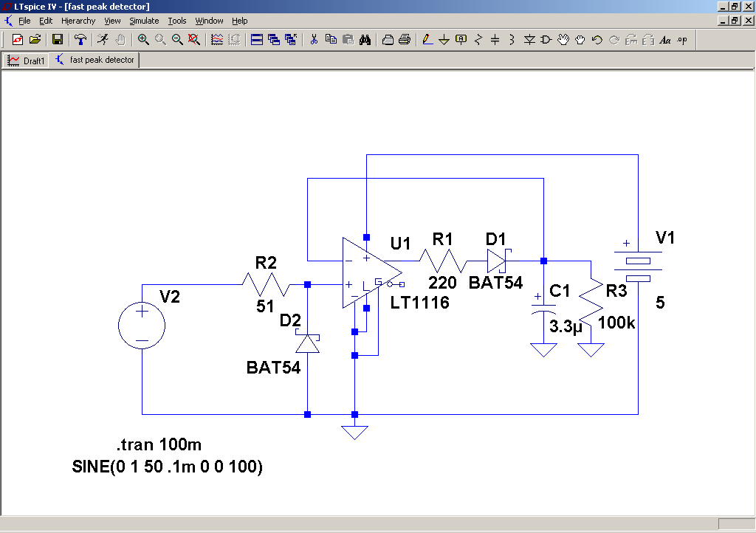Select the Drag hand tool
Screen dimensions: 756x533
pos(580,40)
